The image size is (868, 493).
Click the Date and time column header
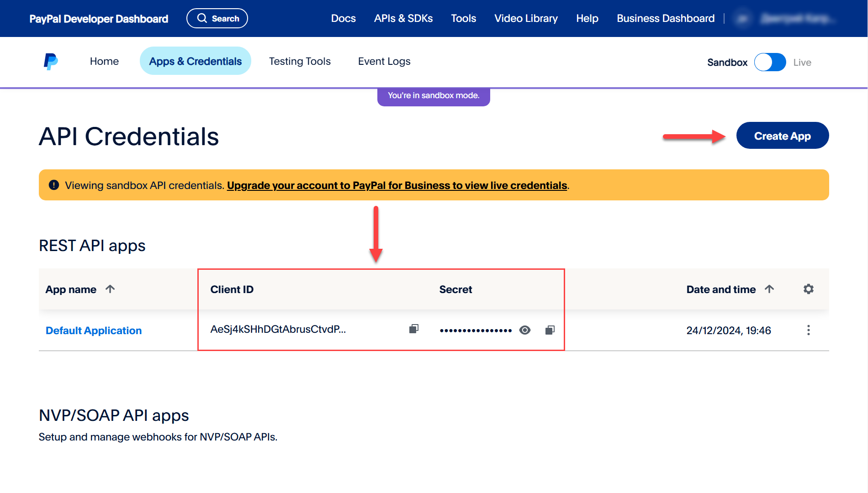coord(721,289)
